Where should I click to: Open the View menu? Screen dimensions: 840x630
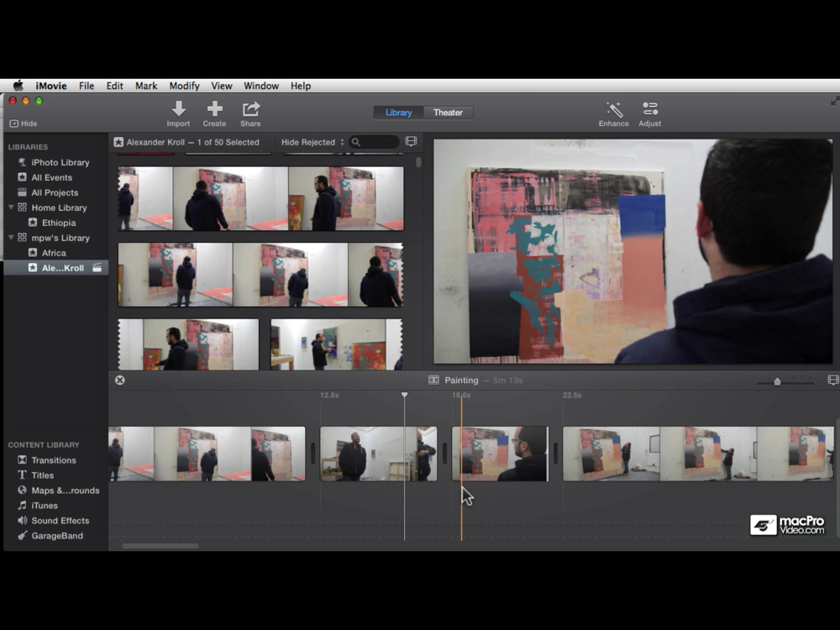(221, 86)
